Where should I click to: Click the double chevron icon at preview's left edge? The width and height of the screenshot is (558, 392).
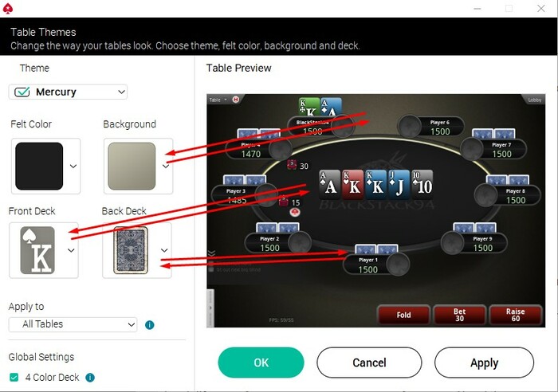click(211, 253)
